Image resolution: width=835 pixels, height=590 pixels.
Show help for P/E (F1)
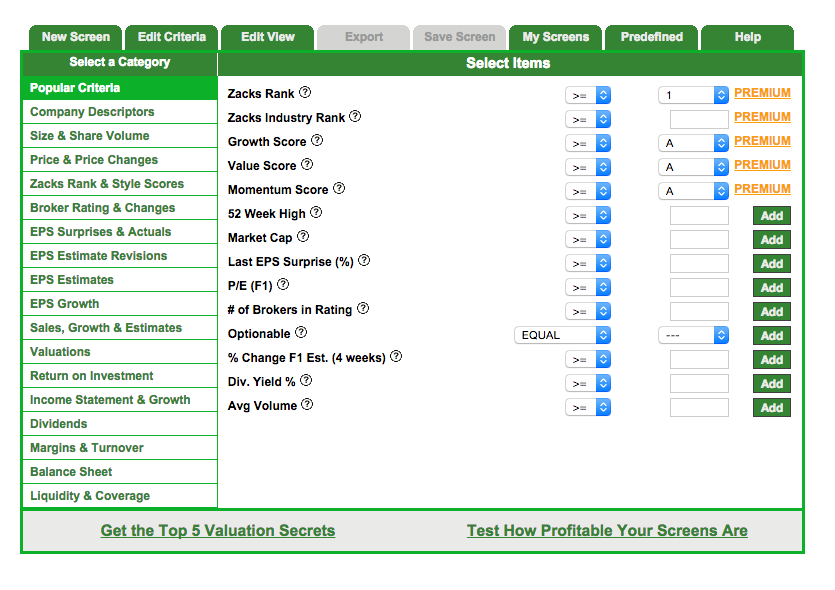pos(283,284)
